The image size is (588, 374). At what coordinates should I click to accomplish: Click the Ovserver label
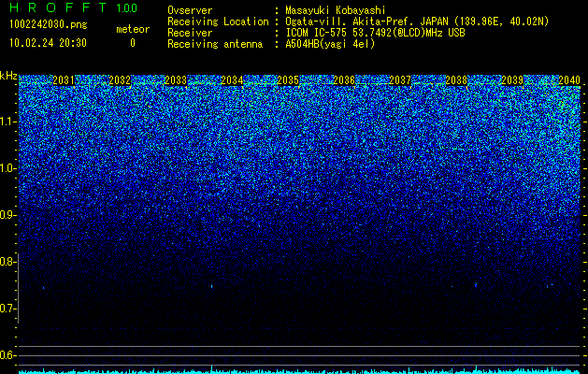[x=190, y=10]
